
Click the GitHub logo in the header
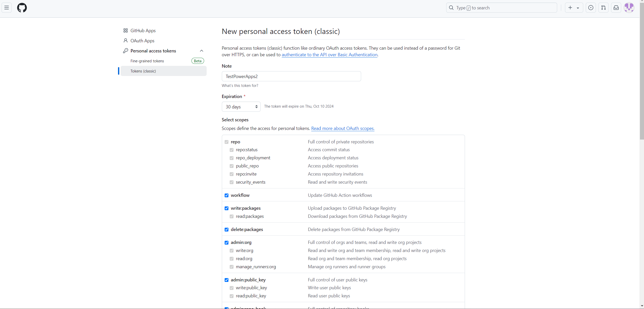pyautogui.click(x=22, y=8)
